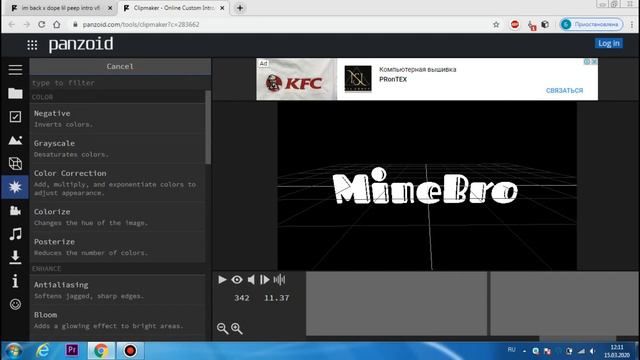The width and height of the screenshot is (640, 360).
Task: Zoom out the timeline
Action: [222, 329]
